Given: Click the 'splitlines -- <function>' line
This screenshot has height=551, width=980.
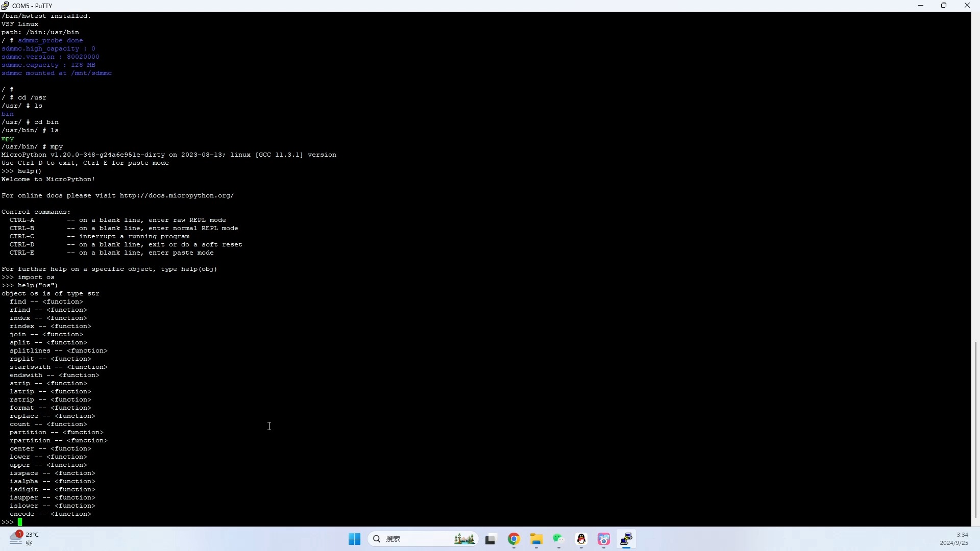Looking at the screenshot, I should [59, 351].
